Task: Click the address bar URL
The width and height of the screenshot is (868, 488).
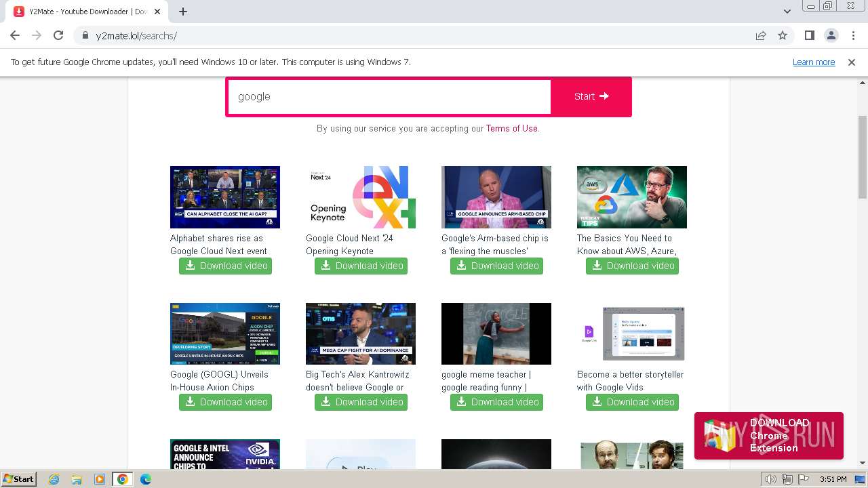Action: 136,36
